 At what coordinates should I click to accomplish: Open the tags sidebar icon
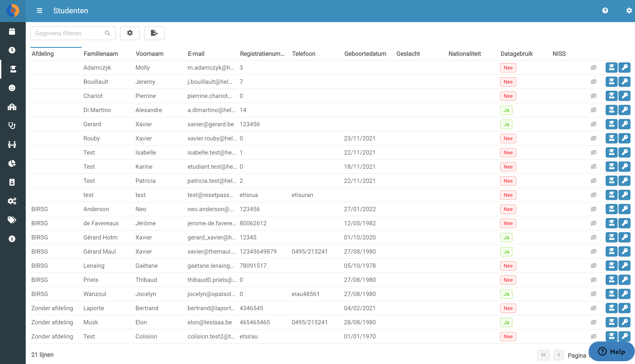(12, 220)
